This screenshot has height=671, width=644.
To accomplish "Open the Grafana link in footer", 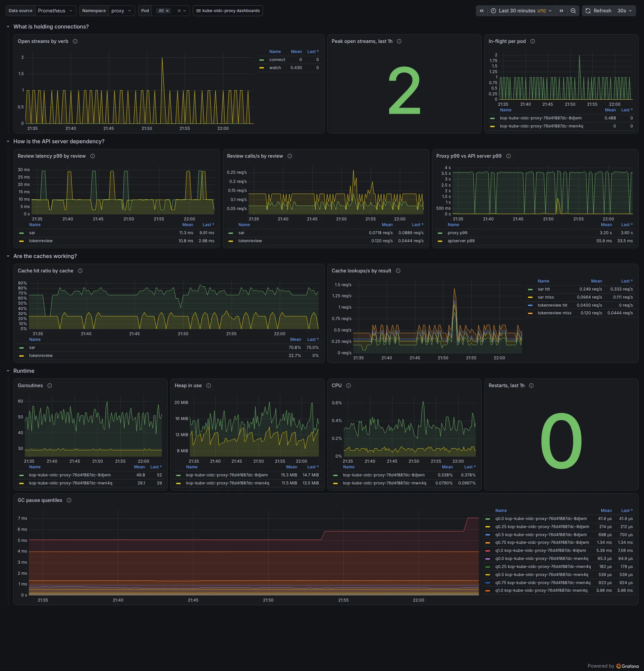I will click(x=628, y=666).
